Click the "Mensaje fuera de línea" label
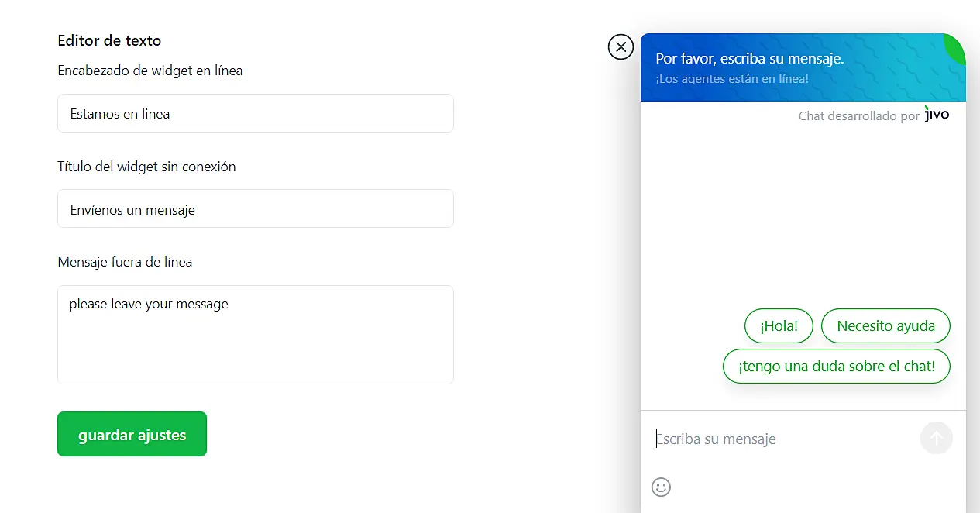 125,262
